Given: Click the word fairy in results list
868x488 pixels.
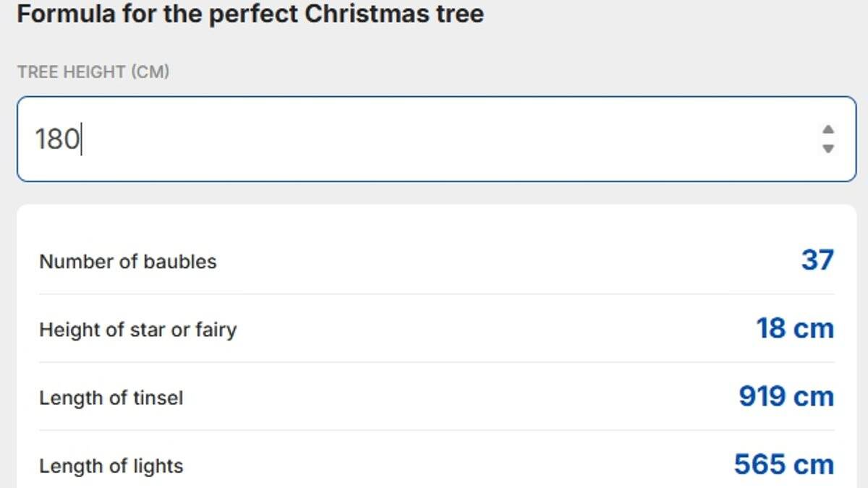Looking at the screenshot, I should tap(216, 330).
